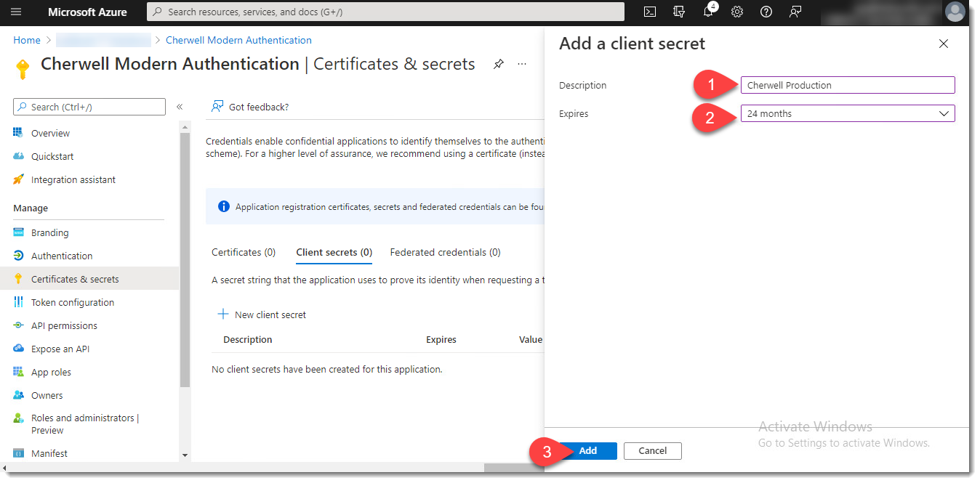Open Azure Cloud Shell from the top bar

pyautogui.click(x=648, y=12)
